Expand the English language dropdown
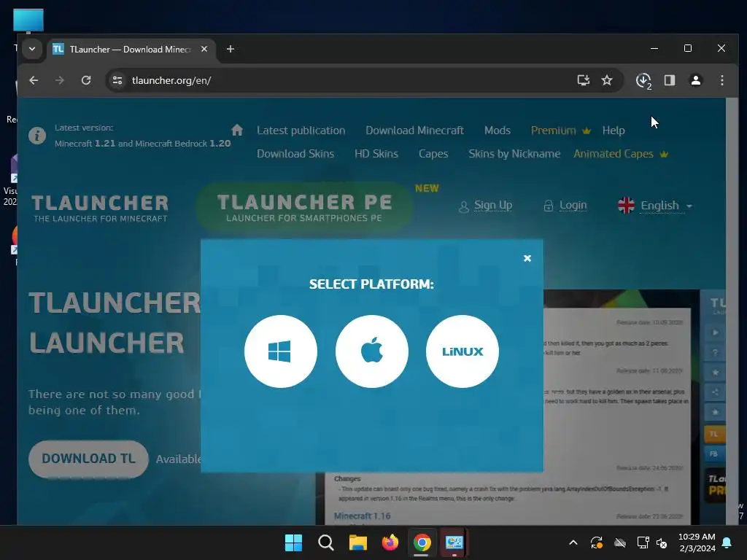 coord(655,205)
